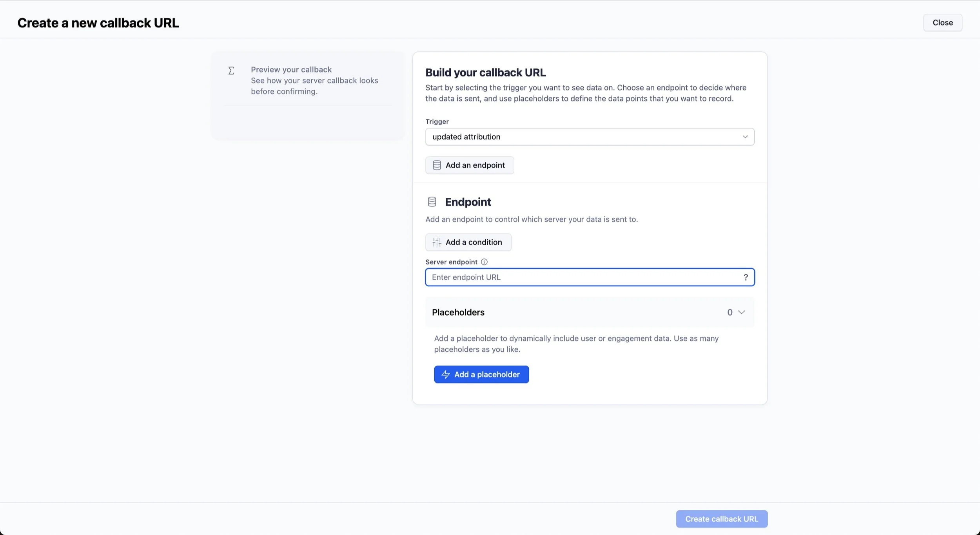
Task: Click the question mark inside the endpoint URL field
Action: point(746,277)
